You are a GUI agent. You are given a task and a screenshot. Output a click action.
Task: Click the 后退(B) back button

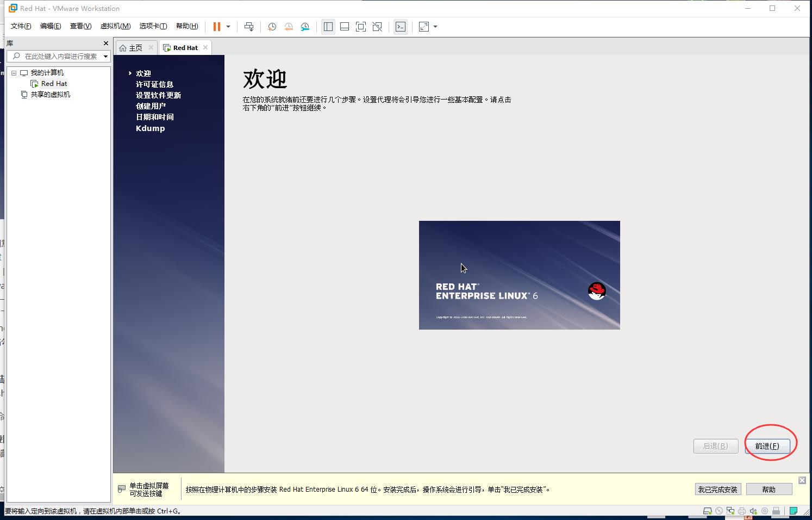coord(716,446)
